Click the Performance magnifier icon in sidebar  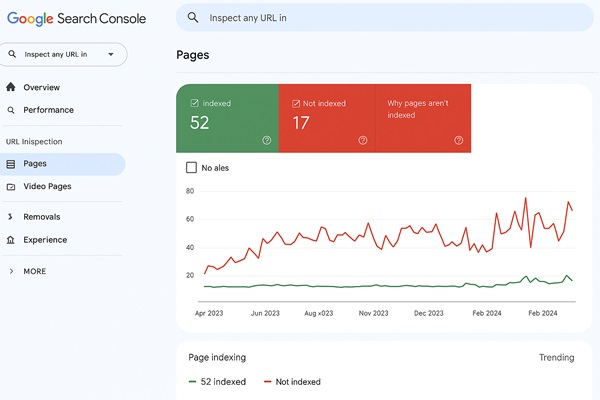point(11,110)
